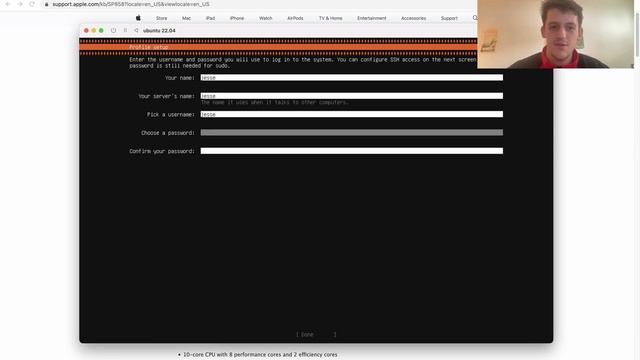Click the VM back-triangle toolbar icon
Image resolution: width=640 pixels, height=360 pixels.
[x=136, y=31]
